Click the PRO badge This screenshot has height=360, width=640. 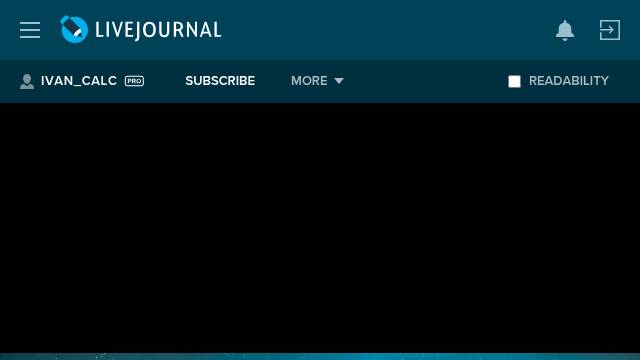[134, 81]
